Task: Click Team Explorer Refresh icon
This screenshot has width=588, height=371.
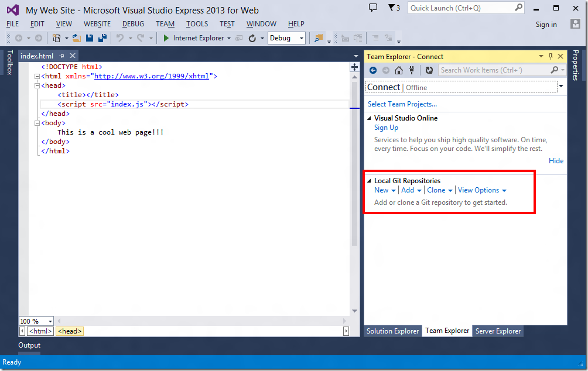Action: [x=429, y=70]
